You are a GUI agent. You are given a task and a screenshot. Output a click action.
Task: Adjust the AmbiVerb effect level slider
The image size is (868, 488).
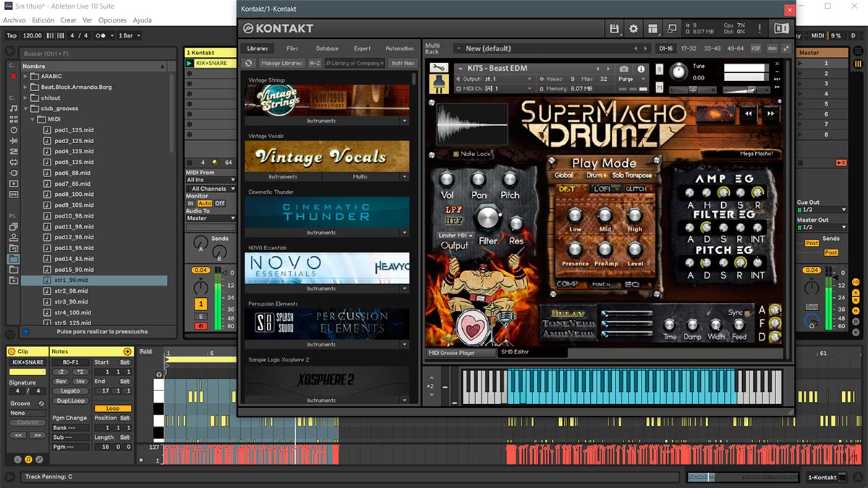(628, 335)
